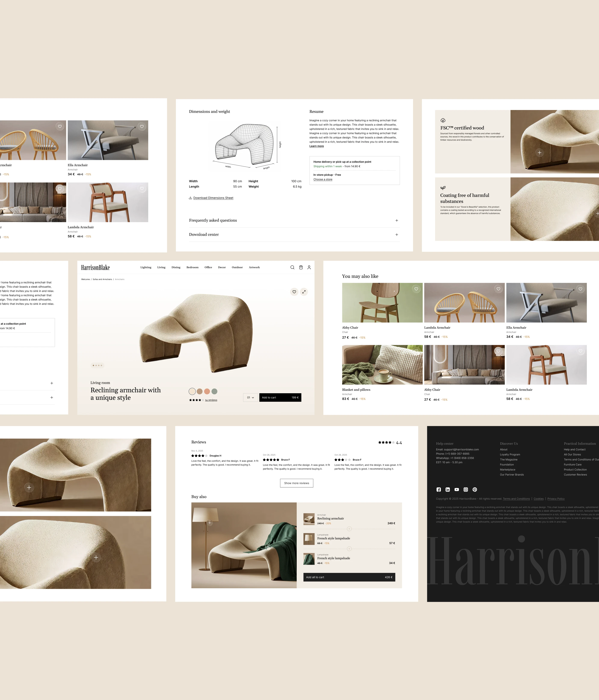599x700 pixels.
Task: Click the download icon beside Dimensions Sheet
Action: pyautogui.click(x=190, y=198)
